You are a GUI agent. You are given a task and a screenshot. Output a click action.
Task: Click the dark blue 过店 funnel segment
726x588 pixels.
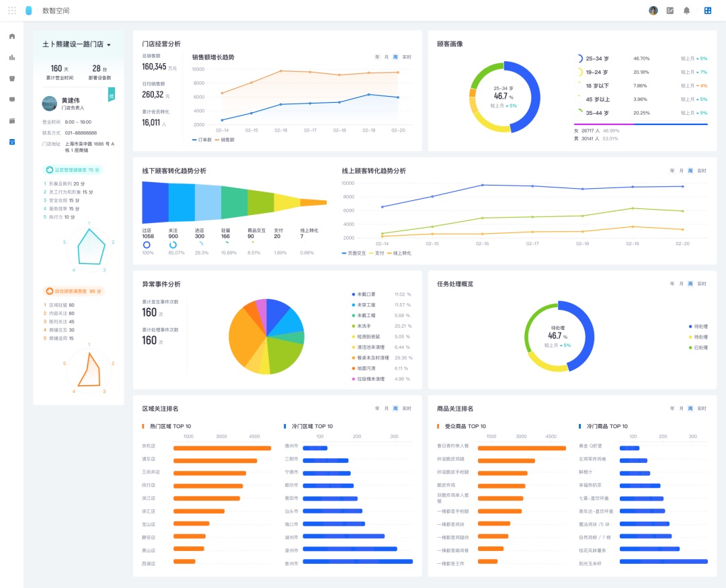[155, 202]
